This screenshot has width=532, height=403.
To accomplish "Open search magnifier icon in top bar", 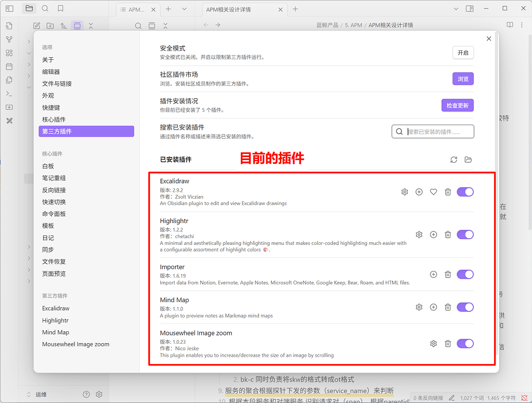I will [x=45, y=8].
